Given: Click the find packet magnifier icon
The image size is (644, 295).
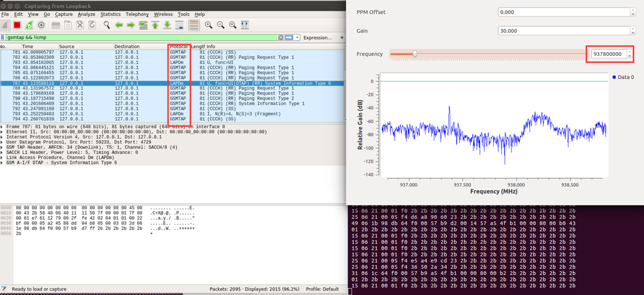Looking at the screenshot, I should point(107,25).
